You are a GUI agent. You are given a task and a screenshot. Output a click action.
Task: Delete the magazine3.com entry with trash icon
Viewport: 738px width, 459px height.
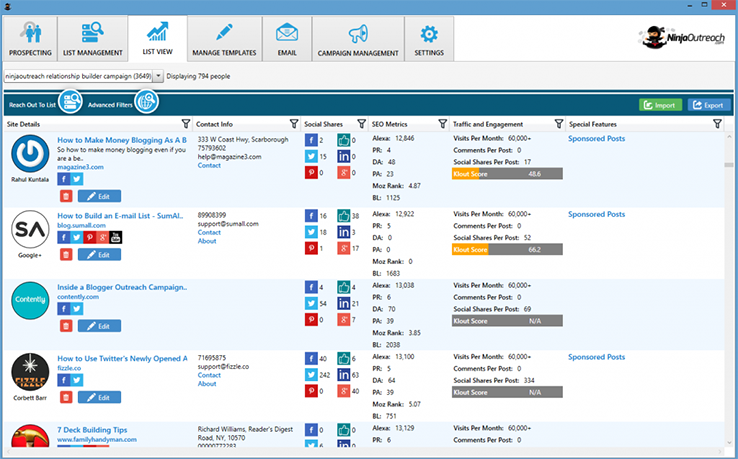click(65, 197)
